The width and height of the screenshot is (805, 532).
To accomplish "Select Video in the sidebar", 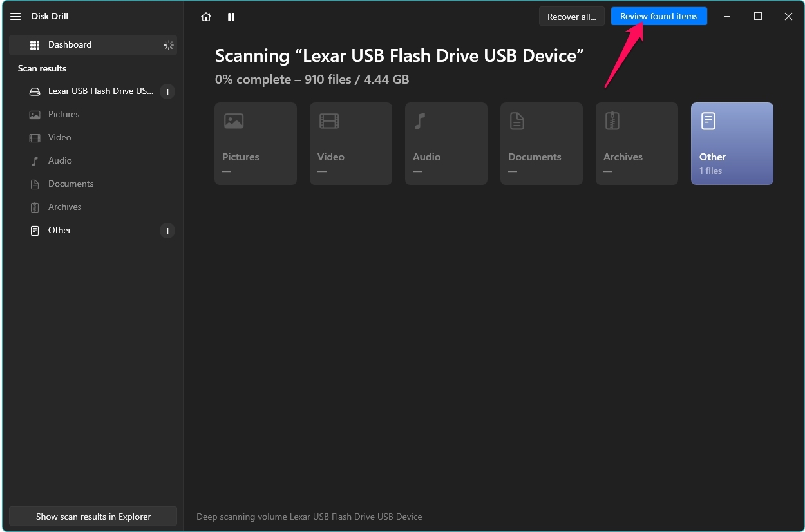I will tap(93, 138).
